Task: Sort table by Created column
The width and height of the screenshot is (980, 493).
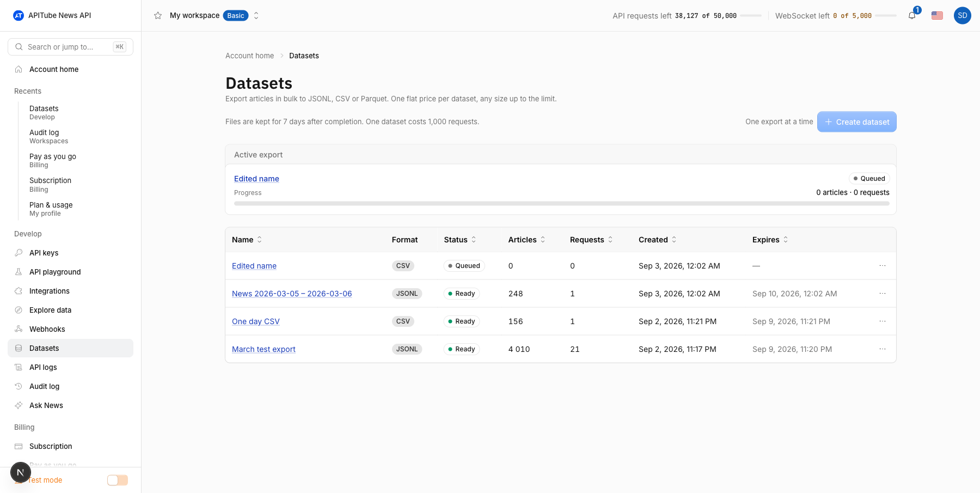Action: coord(658,240)
